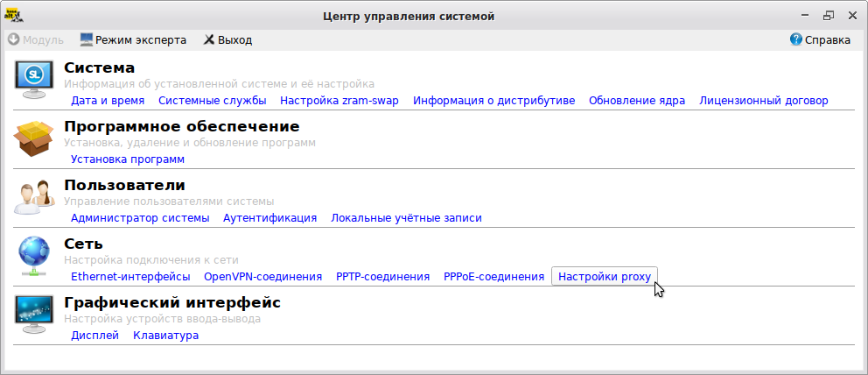Open Клавиатура settings

(165, 335)
